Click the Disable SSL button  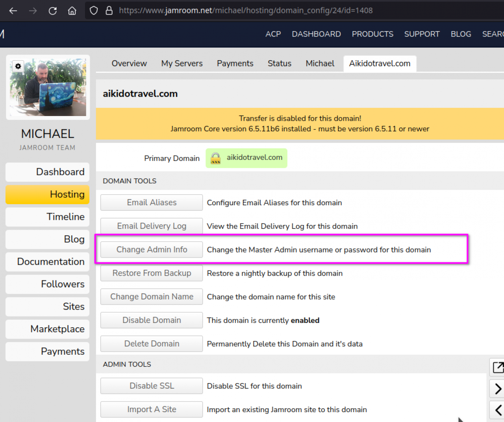(152, 386)
